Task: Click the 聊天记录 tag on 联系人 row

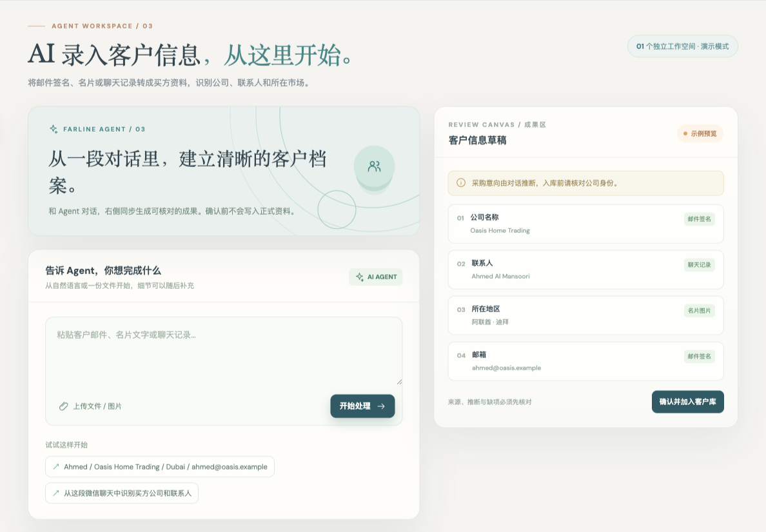Action: pyautogui.click(x=699, y=265)
